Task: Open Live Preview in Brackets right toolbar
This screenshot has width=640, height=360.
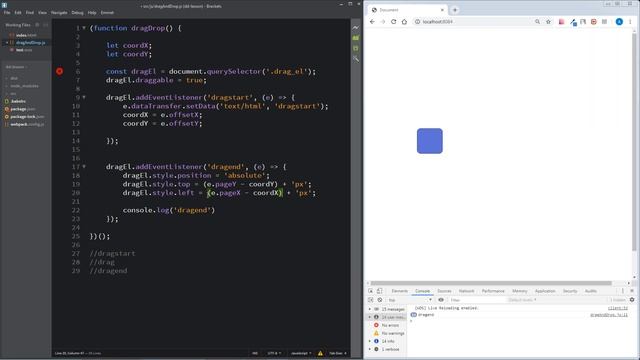Action: [x=356, y=28]
